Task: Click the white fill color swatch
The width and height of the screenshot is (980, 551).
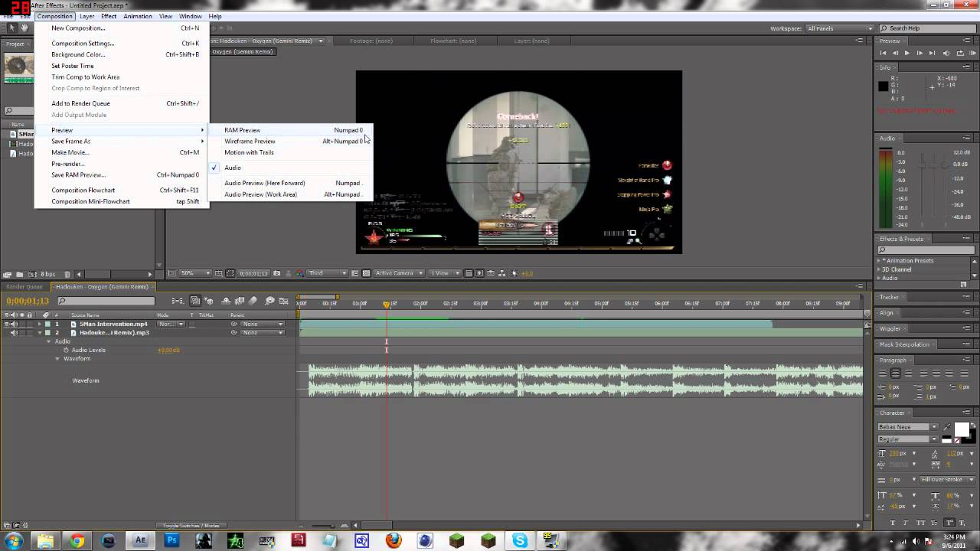Action: (x=962, y=429)
